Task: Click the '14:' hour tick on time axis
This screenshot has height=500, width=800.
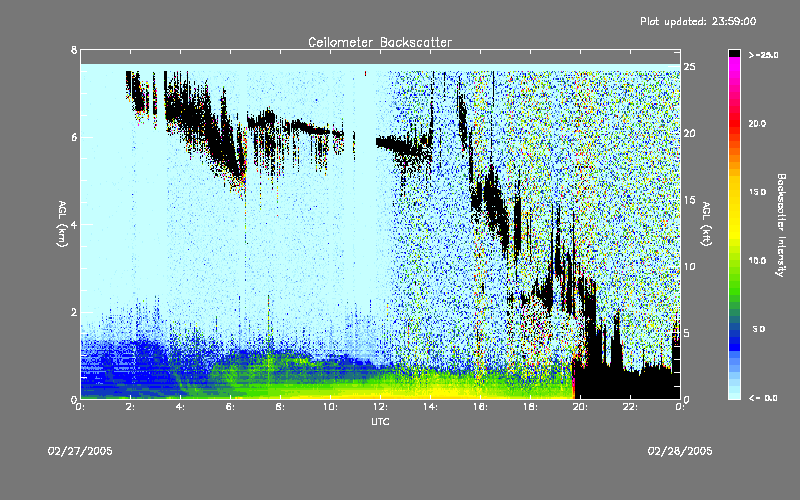Action: 430,407
